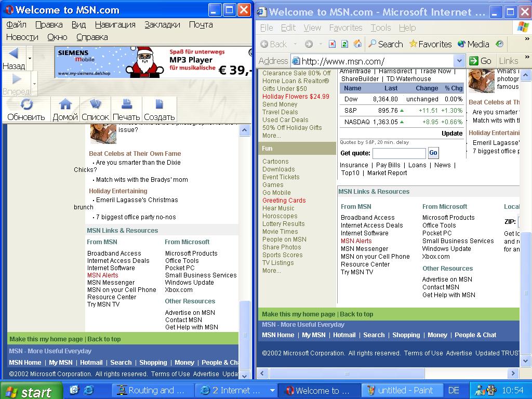Launch Internet Explorer from quick launch

[x=88, y=390]
